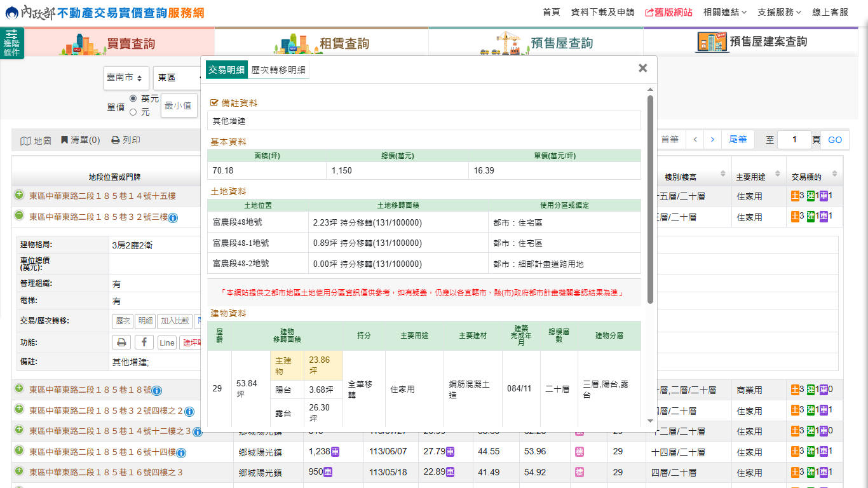Open the 臺南市 city dropdown

[x=126, y=78]
